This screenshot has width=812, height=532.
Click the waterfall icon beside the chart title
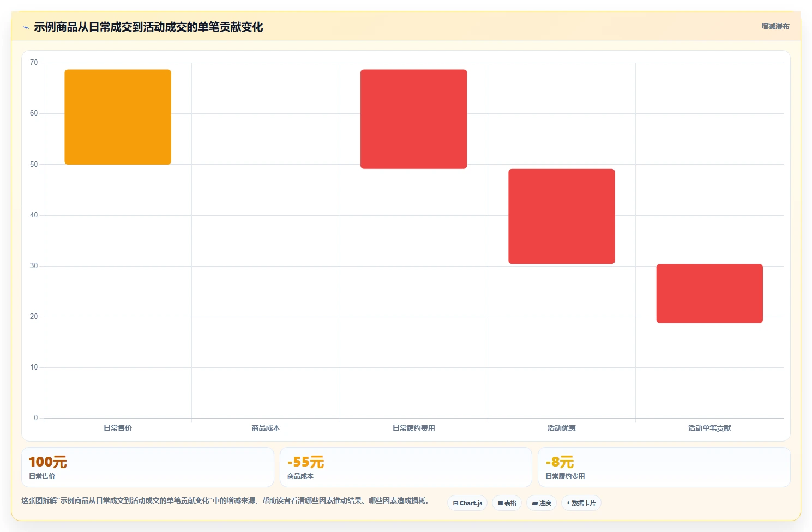[x=26, y=27]
